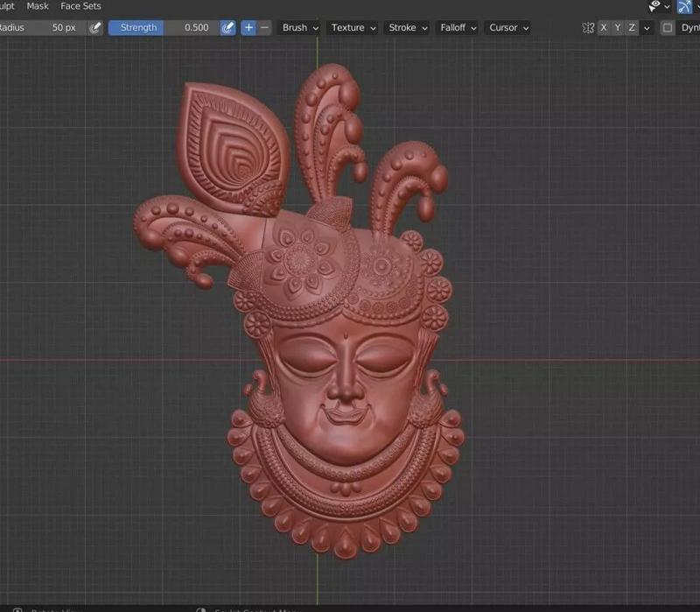The height and width of the screenshot is (612, 700).
Task: Expand the Texture dropdown
Action: pos(353,28)
